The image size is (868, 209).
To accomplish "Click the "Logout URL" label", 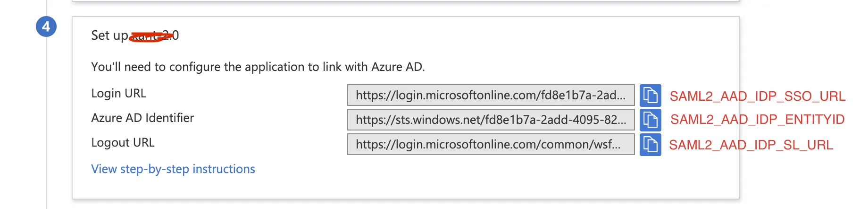I will (123, 143).
